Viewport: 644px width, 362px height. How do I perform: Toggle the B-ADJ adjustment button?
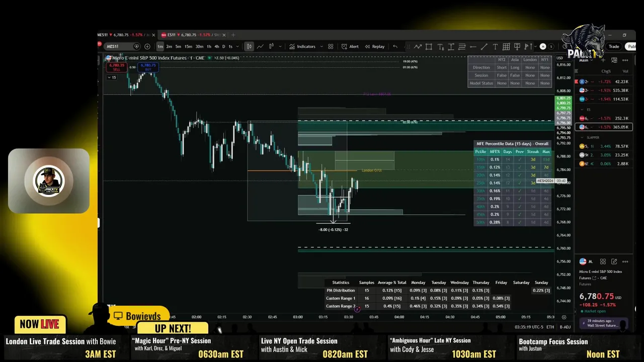[565, 327]
